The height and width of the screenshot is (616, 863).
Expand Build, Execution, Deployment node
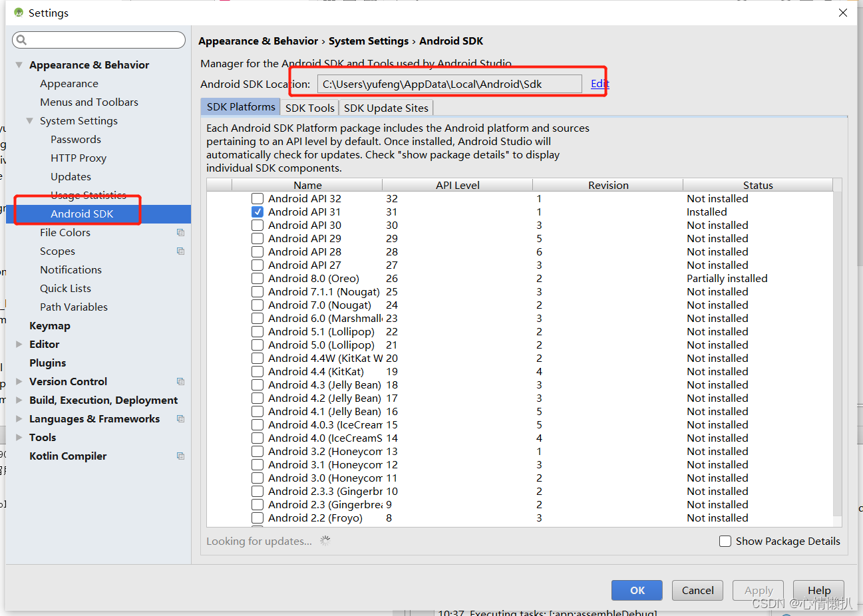tap(19, 400)
